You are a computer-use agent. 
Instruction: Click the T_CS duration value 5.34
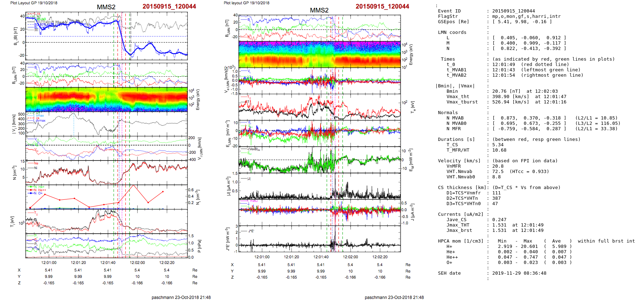coord(498,145)
